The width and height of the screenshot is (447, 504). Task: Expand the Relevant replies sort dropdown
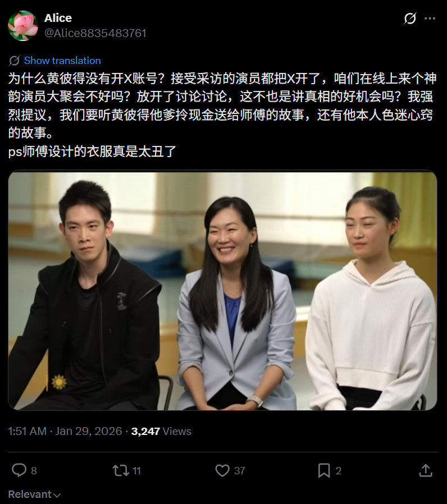[x=34, y=494]
